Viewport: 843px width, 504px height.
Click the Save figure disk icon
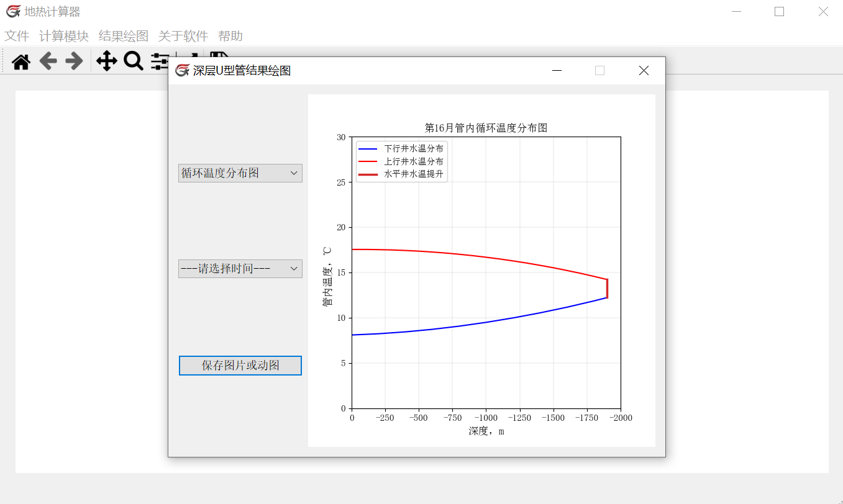click(219, 54)
